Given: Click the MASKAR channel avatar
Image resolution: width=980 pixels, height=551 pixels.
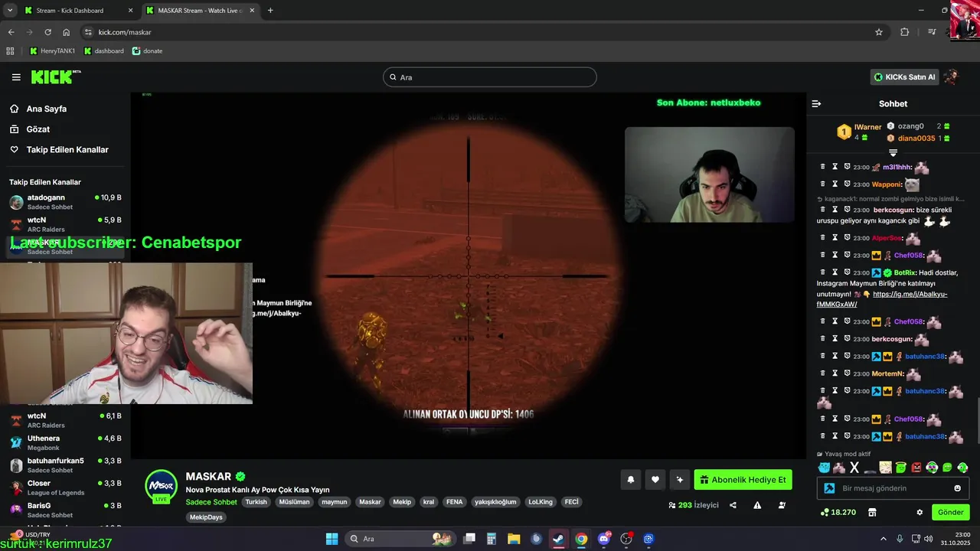Looking at the screenshot, I should (x=162, y=486).
